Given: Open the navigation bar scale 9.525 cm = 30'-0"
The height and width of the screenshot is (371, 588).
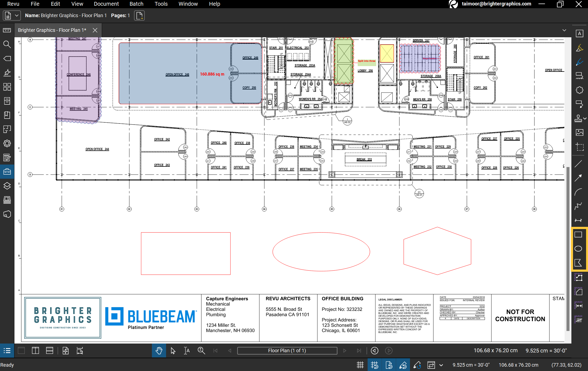Looking at the screenshot, I should click(546, 351).
